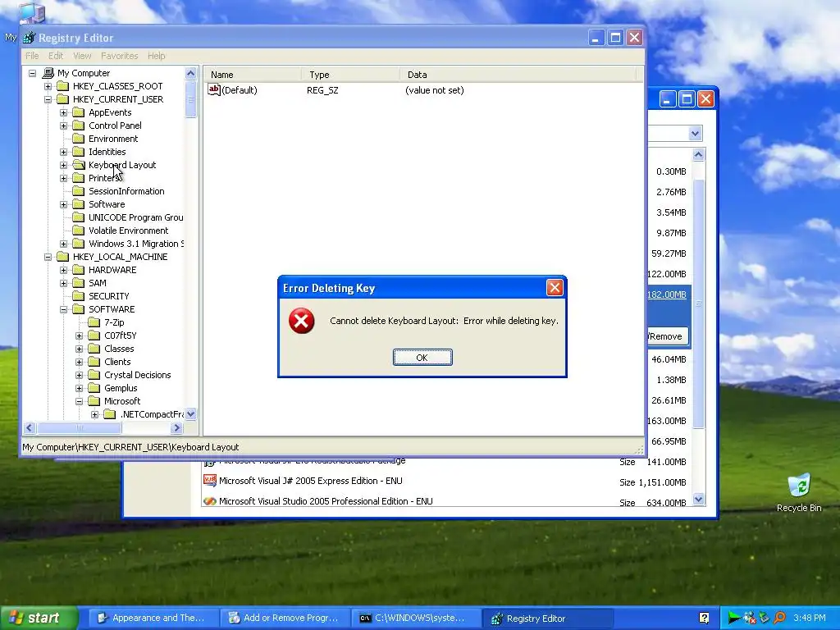This screenshot has width=840, height=630.
Task: Open the File menu in Registry Editor
Action: [x=32, y=56]
